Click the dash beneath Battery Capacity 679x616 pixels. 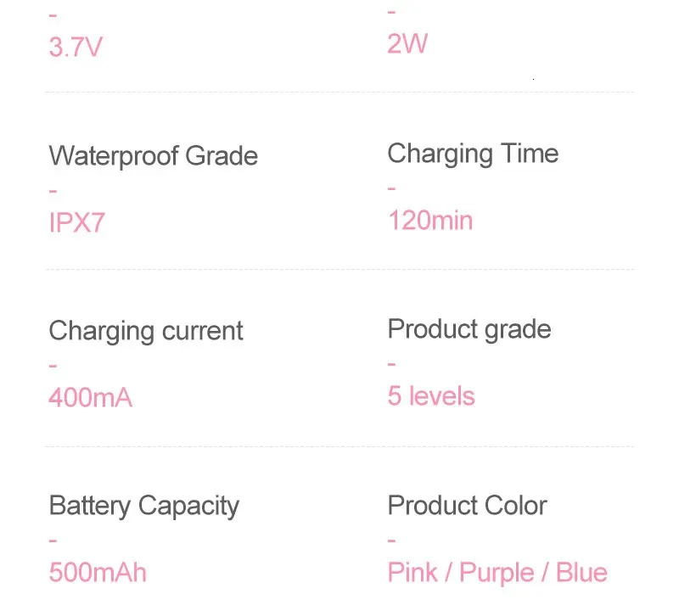point(53,540)
